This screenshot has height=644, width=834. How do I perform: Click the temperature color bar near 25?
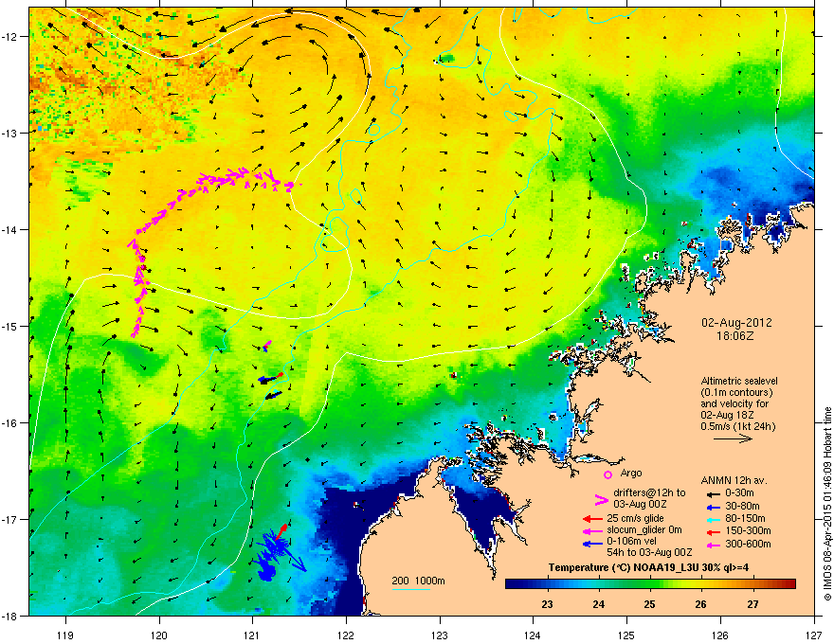tap(649, 584)
